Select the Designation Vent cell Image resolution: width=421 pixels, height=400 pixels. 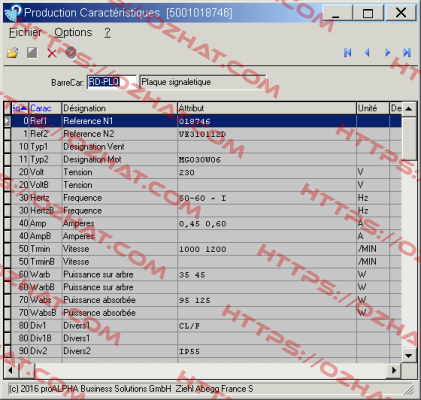(119, 147)
